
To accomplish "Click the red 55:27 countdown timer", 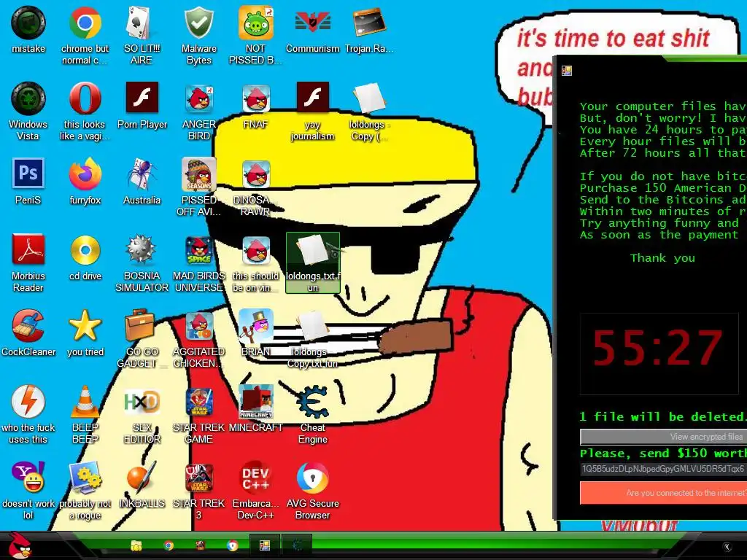I will pos(658,348).
